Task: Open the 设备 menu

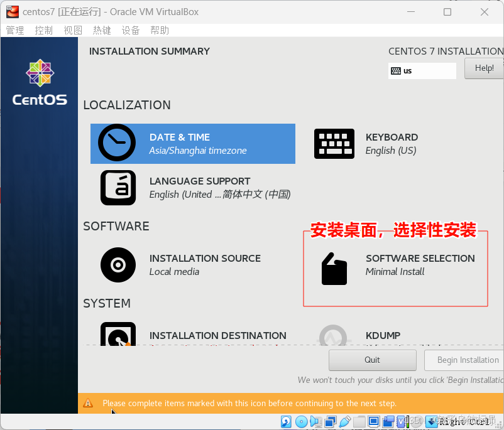Action: (131, 31)
